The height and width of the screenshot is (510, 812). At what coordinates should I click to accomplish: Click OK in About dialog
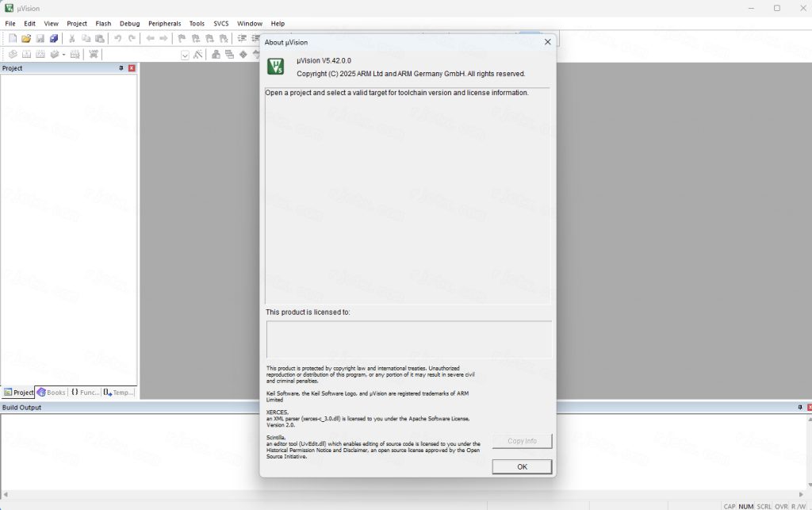pyautogui.click(x=522, y=466)
